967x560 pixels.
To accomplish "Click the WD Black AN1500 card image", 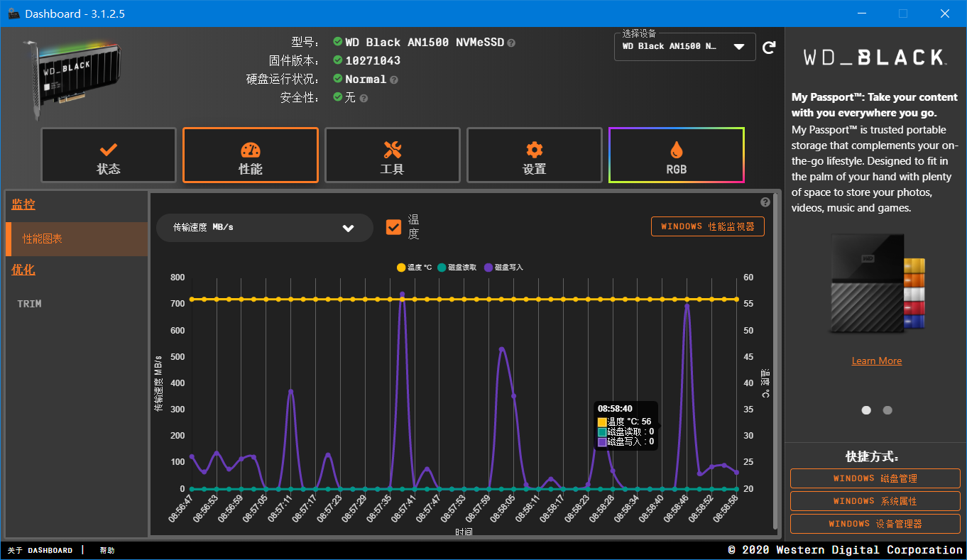I will point(72,80).
